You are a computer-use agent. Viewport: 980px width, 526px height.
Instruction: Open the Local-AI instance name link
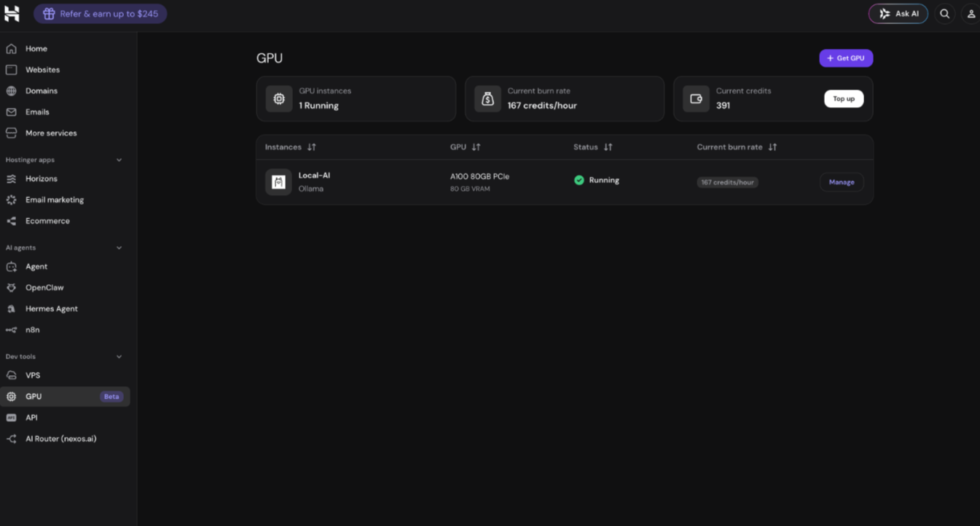[x=314, y=176]
